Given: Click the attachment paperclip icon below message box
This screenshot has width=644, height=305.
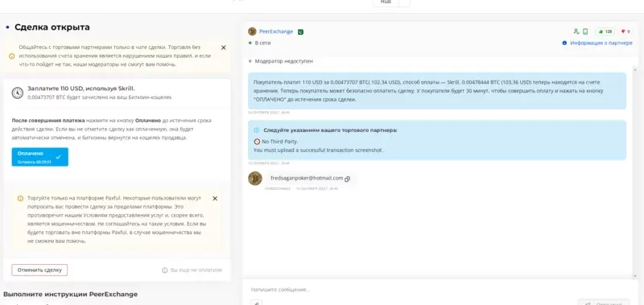Looking at the screenshot, I should 257,303.
